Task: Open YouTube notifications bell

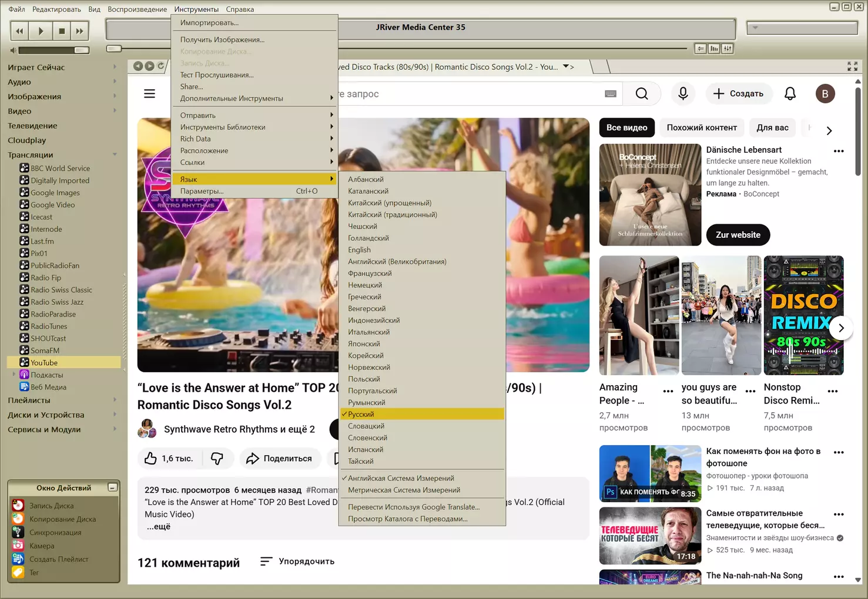Action: pos(790,94)
